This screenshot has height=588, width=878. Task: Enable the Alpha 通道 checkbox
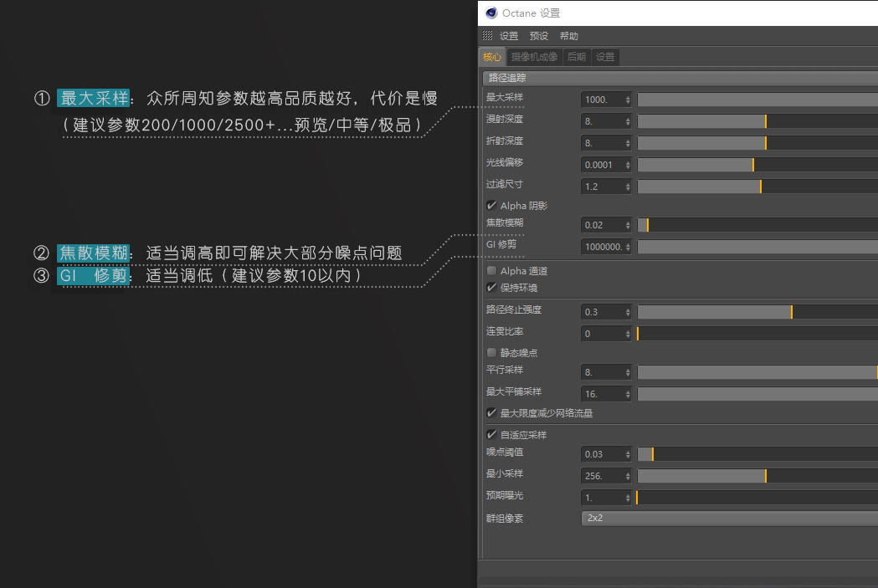491,271
